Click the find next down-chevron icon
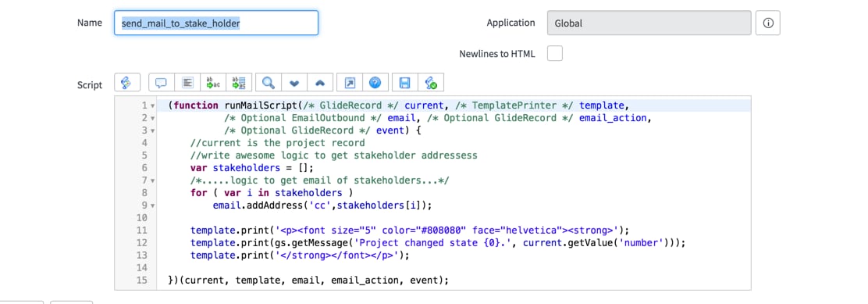 pos(294,83)
